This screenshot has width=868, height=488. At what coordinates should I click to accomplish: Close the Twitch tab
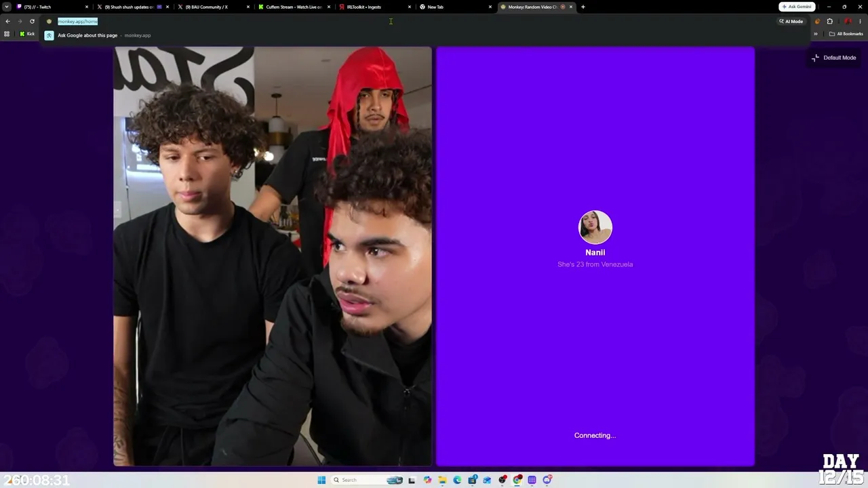click(x=87, y=7)
